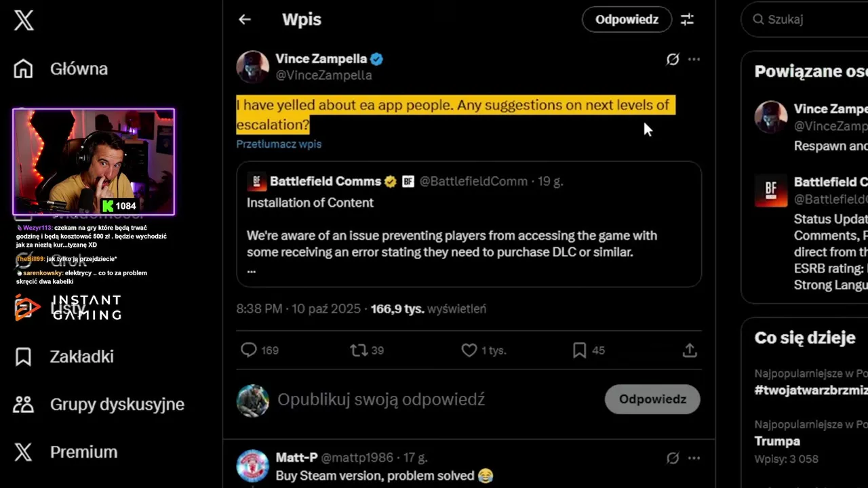Screen dimensions: 868x488
Task: Click Grok icon on Matt-P's reply
Action: point(672,458)
